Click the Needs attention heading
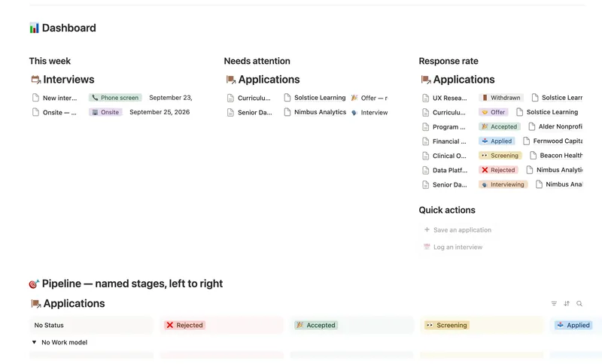Image resolution: width=602 pixels, height=364 pixels. (257, 61)
